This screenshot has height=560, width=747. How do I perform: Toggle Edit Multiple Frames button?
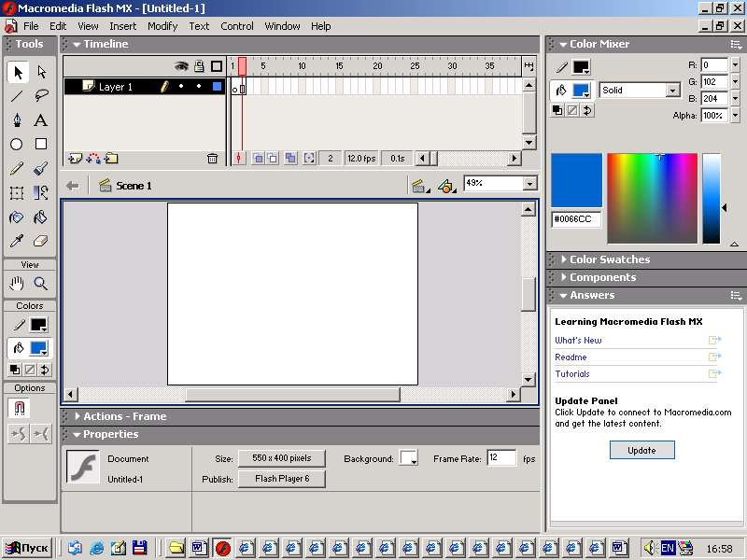[290, 158]
